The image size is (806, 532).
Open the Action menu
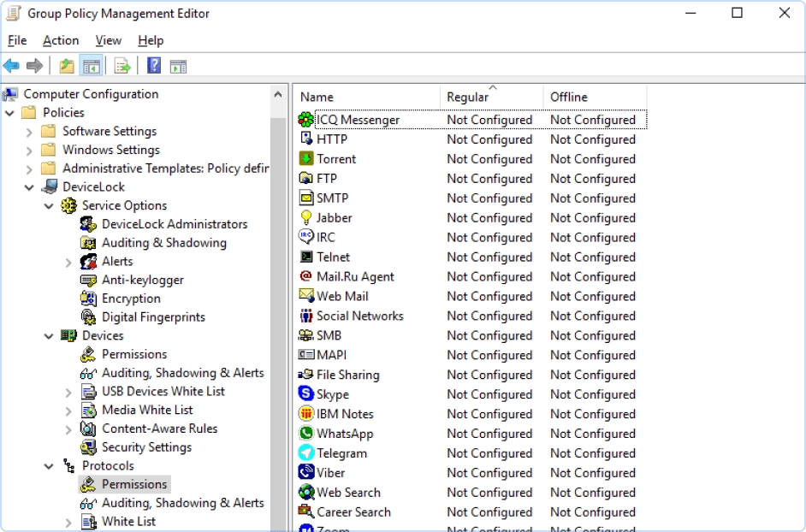pyautogui.click(x=61, y=40)
